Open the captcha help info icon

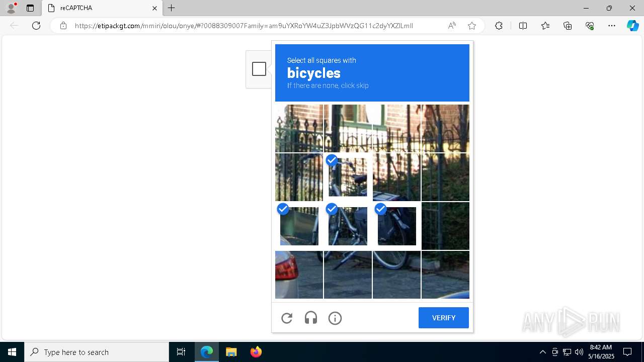pos(335,318)
